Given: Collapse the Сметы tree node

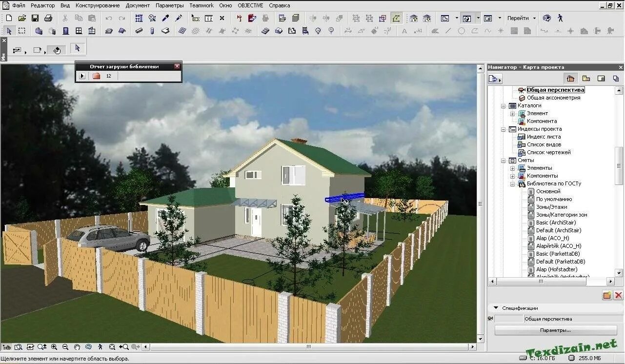Looking at the screenshot, I should click(x=504, y=160).
